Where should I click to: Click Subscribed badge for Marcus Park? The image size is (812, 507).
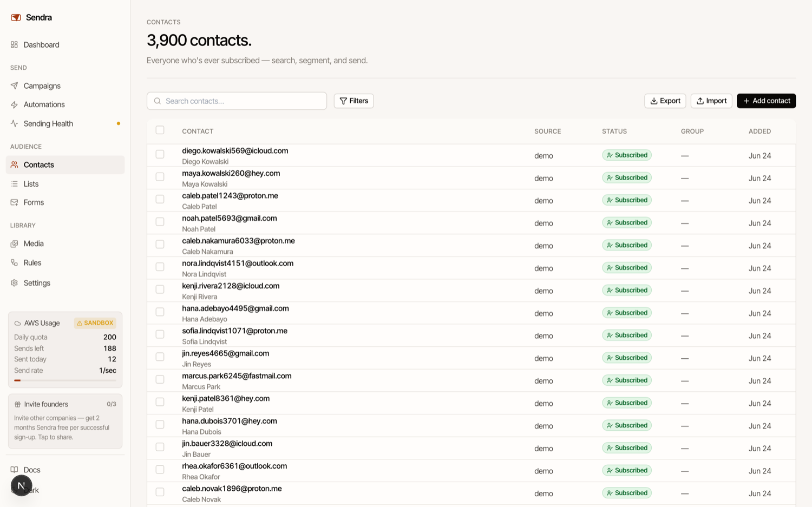click(x=627, y=380)
